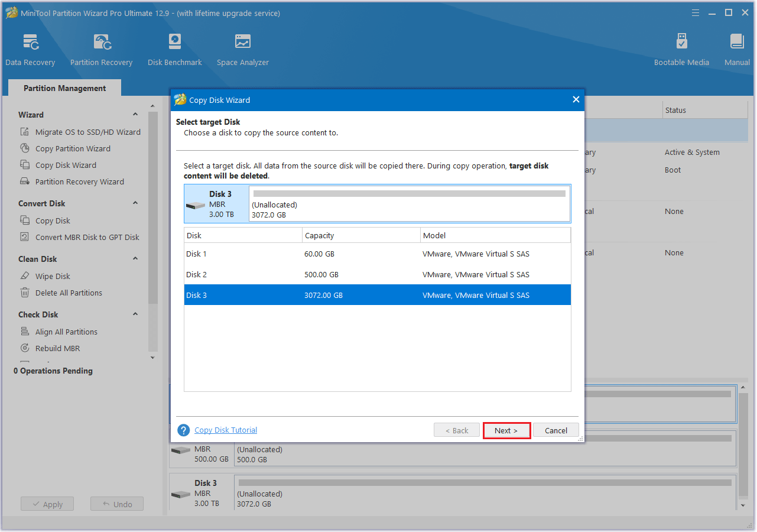Image resolution: width=757 pixels, height=532 pixels.
Task: Close the Copy Disk Wizard dialog
Action: point(576,99)
